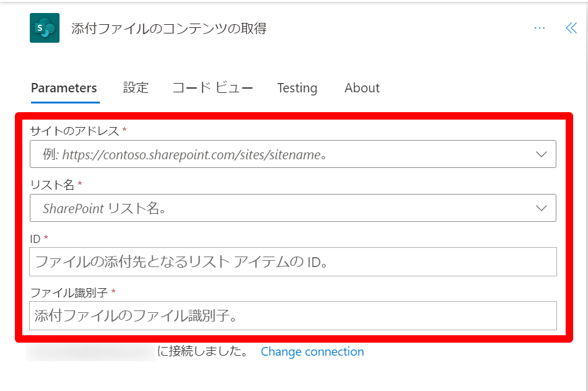The width and height of the screenshot is (588, 391).
Task: Collapse the action panel with double chevron
Action: [x=571, y=28]
